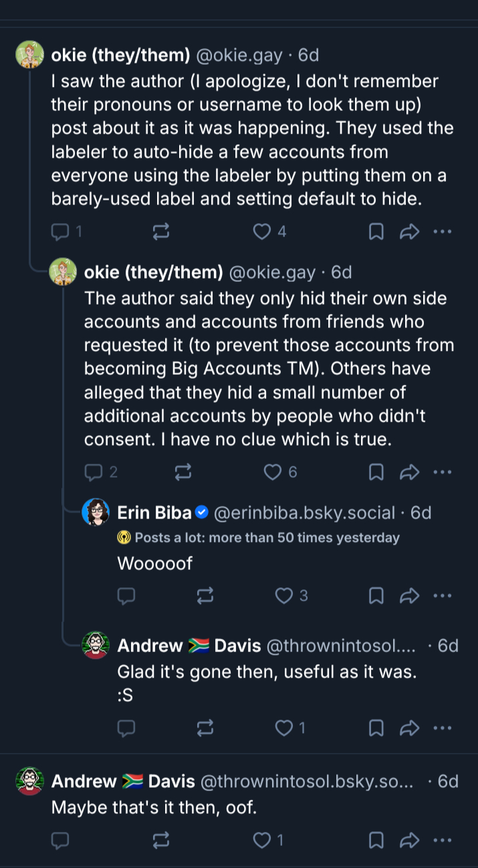The width and height of the screenshot is (478, 868).
Task: Open @okie.gay handle on first post
Action: click(x=238, y=55)
